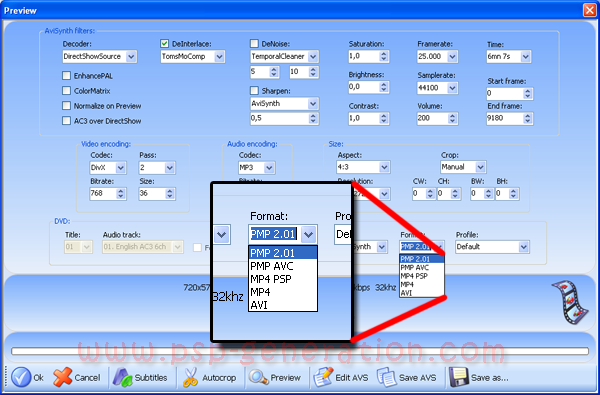
Task: Open the Decoder DirectShowSource dropdown
Action: point(131,57)
